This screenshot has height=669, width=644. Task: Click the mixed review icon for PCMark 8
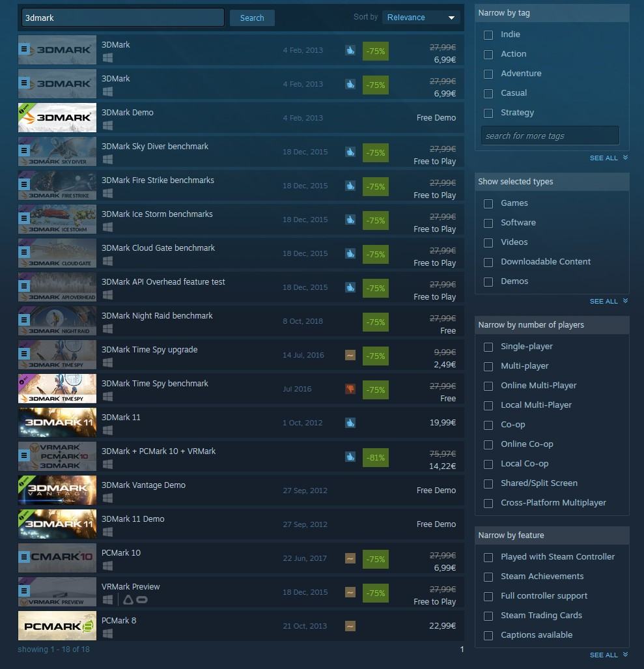350,626
